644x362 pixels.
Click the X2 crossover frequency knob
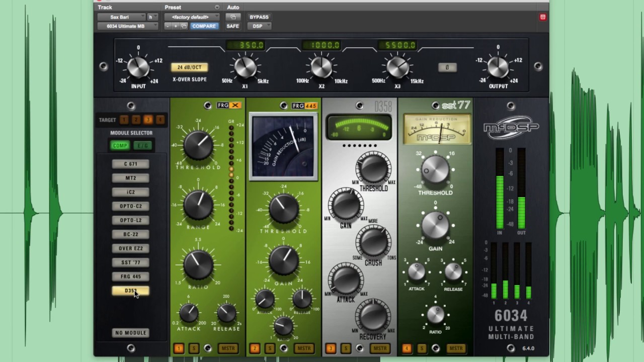(x=321, y=67)
